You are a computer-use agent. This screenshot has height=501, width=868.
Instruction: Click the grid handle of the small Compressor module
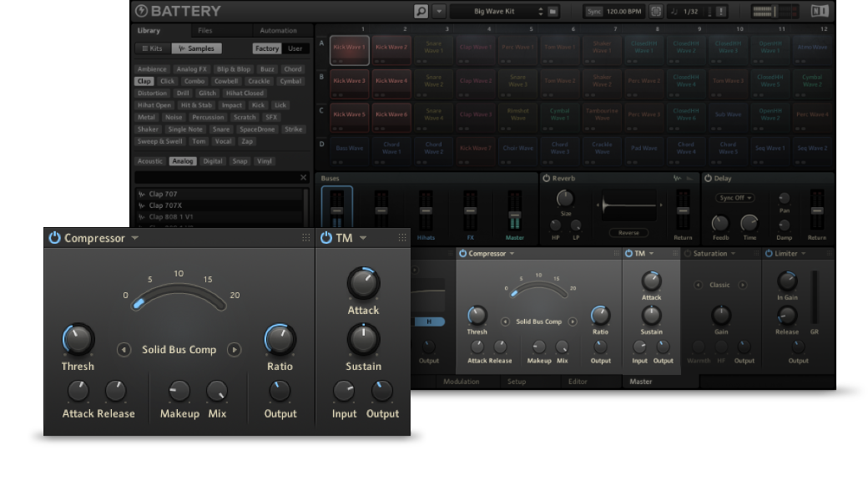pyautogui.click(x=616, y=253)
